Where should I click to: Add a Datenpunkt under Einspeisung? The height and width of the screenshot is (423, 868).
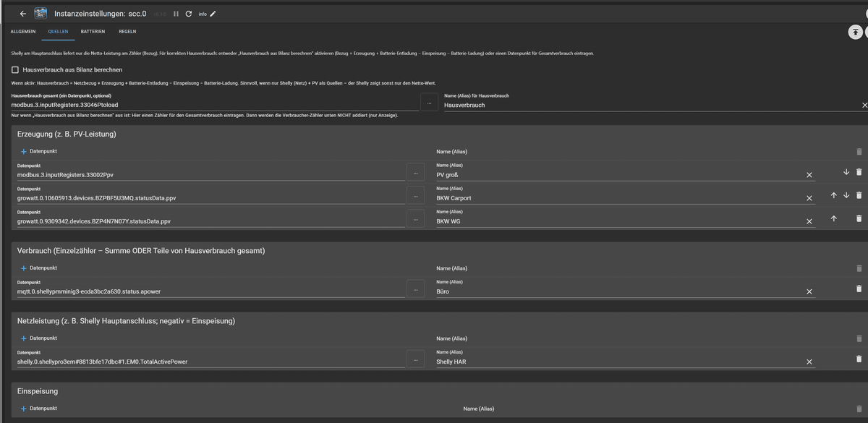pyautogui.click(x=38, y=408)
